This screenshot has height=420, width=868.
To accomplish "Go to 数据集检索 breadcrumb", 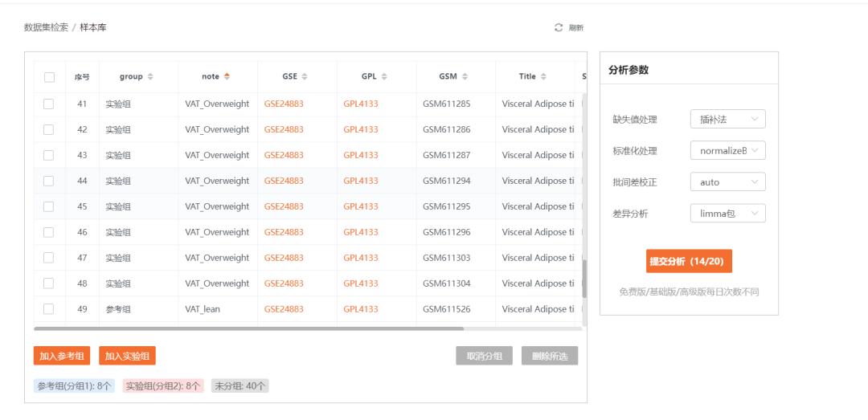I will 46,27.
